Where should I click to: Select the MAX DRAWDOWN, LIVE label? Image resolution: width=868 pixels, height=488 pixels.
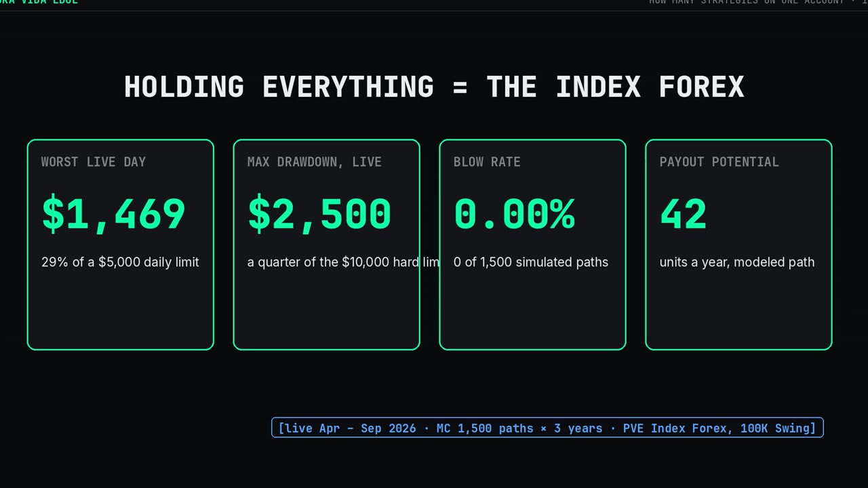pyautogui.click(x=314, y=162)
